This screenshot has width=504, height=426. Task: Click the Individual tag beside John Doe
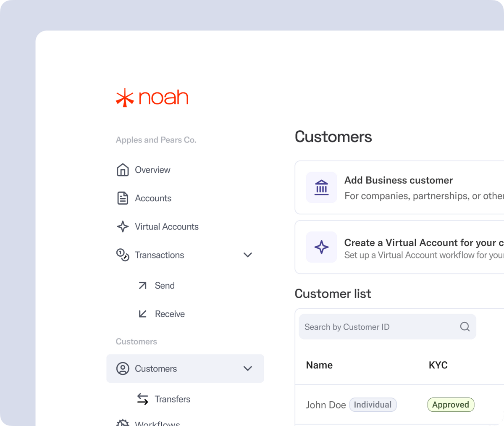click(x=373, y=405)
